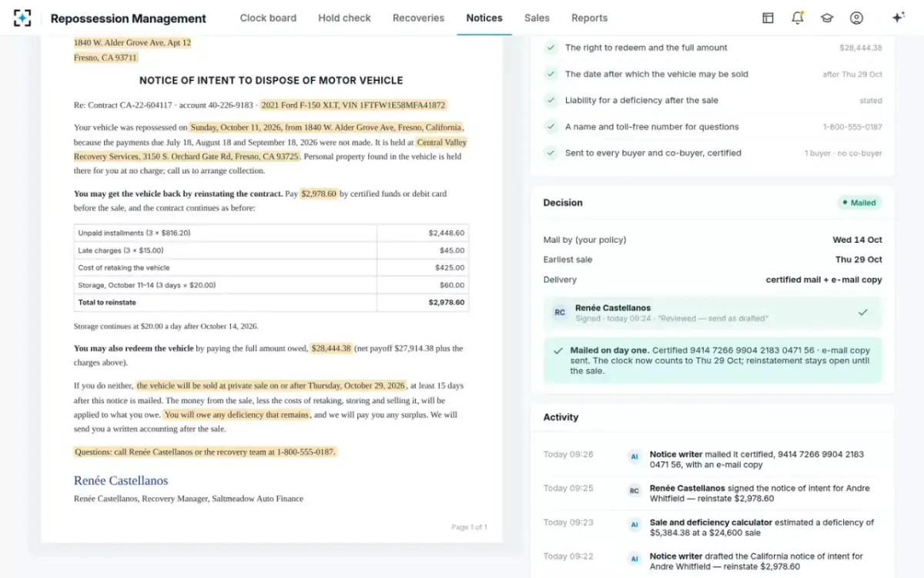Open the notifications bell
This screenshot has height=578, width=924.
[x=798, y=18]
